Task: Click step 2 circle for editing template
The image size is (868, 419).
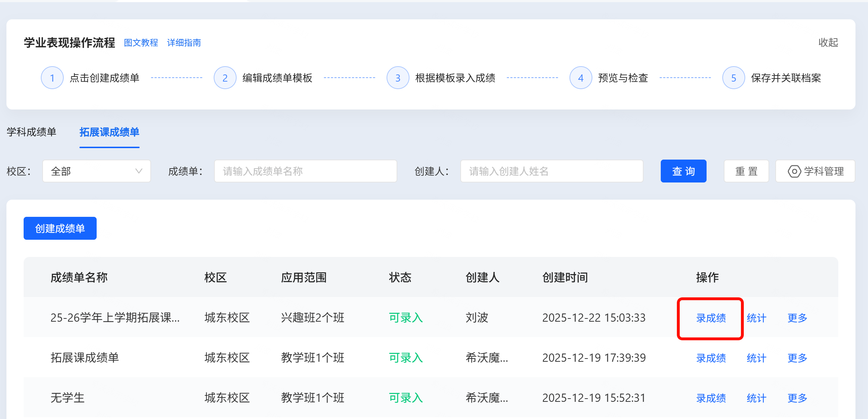Action: pyautogui.click(x=225, y=78)
